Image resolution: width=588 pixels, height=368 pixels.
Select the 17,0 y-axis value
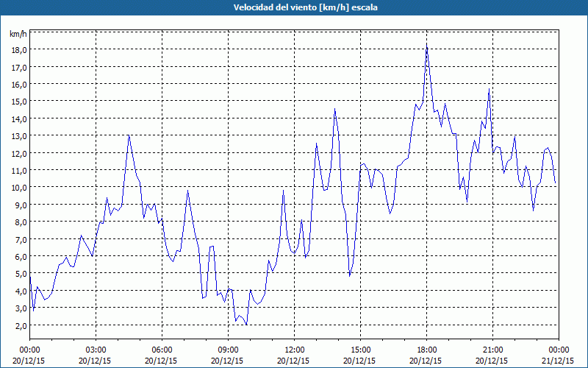coord(20,68)
